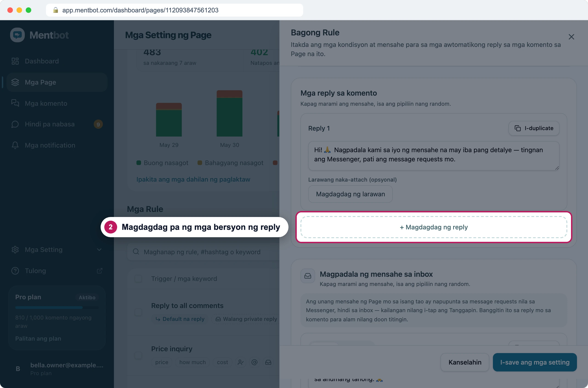Click I-save ang mga setting
Viewport: 588px width, 388px height.
534,362
